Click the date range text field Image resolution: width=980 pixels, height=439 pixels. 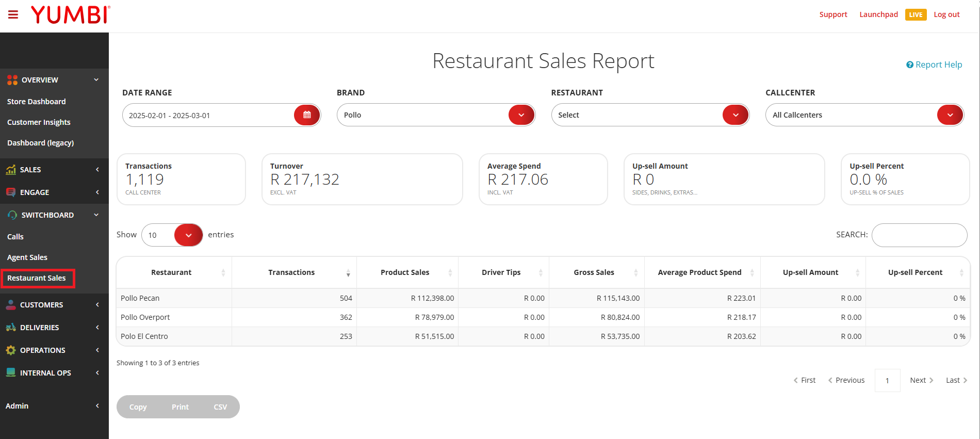tap(209, 115)
